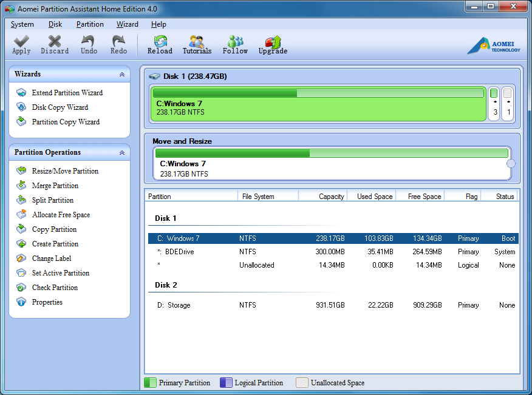Click the Check Partition icon
This screenshot has width=532, height=395.
tap(21, 287)
